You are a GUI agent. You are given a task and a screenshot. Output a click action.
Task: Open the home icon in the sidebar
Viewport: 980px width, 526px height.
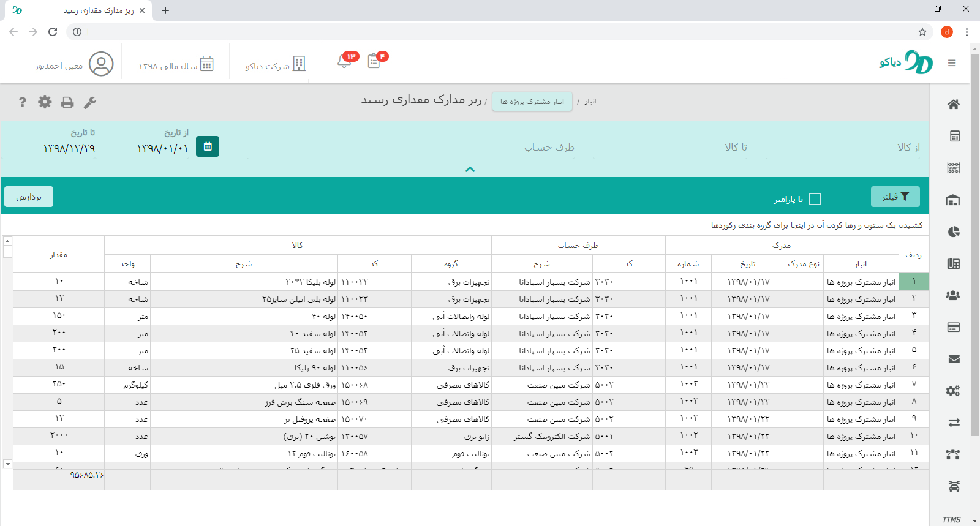954,105
